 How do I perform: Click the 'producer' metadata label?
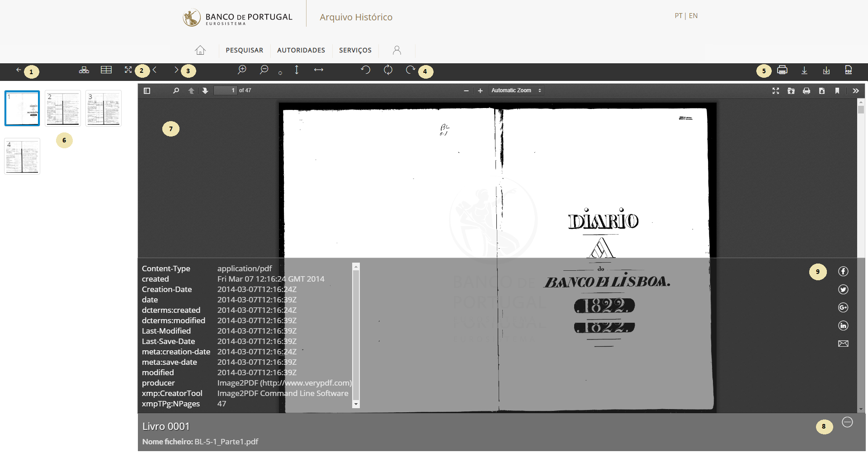click(158, 383)
